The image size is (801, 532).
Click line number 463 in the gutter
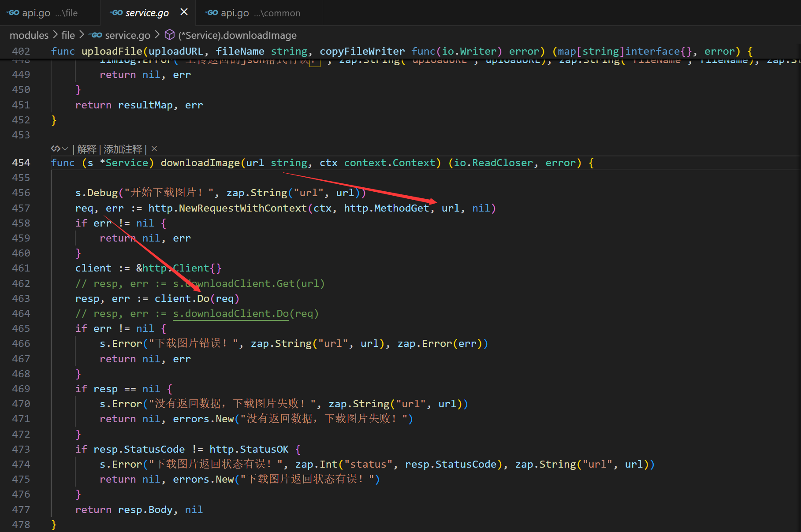[x=21, y=298]
